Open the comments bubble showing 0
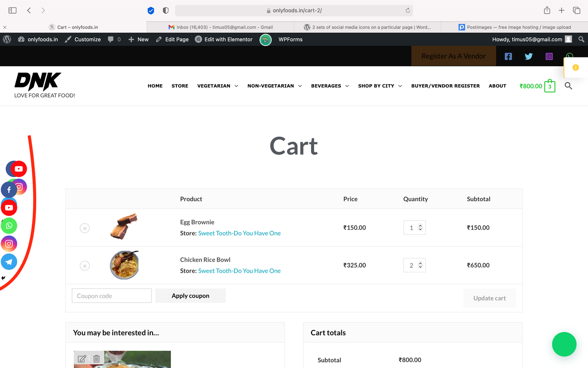The width and height of the screenshot is (588, 368). 114,40
